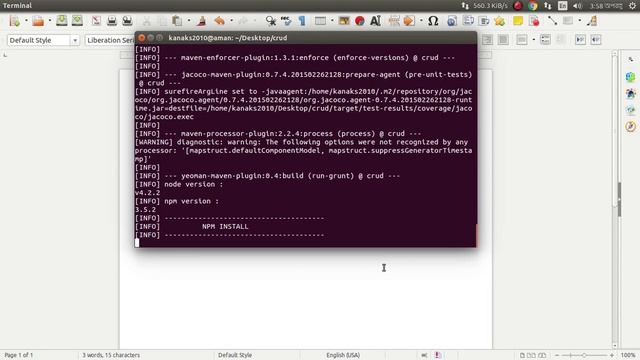
Task: Open sidebar Navigator compass icon
Action: tap(631, 127)
